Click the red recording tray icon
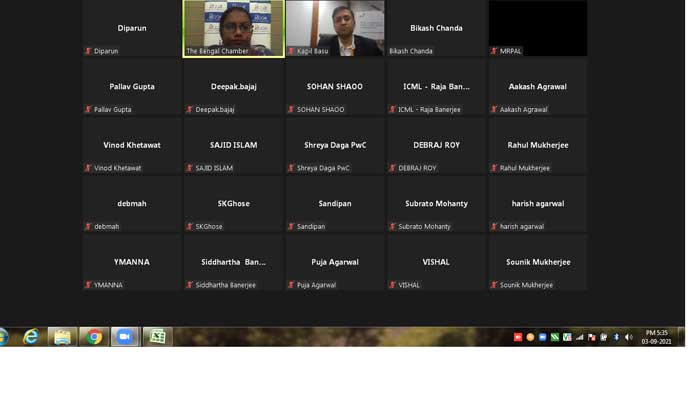The image size is (700, 394). [x=518, y=337]
